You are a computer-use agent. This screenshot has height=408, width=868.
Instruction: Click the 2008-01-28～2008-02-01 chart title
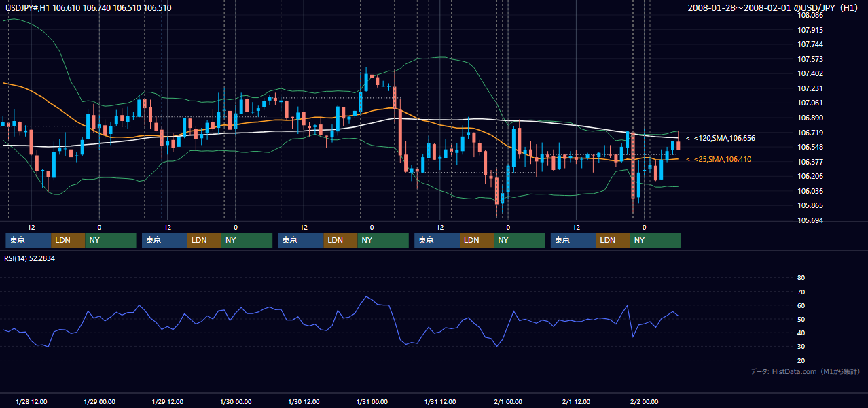(774, 7)
